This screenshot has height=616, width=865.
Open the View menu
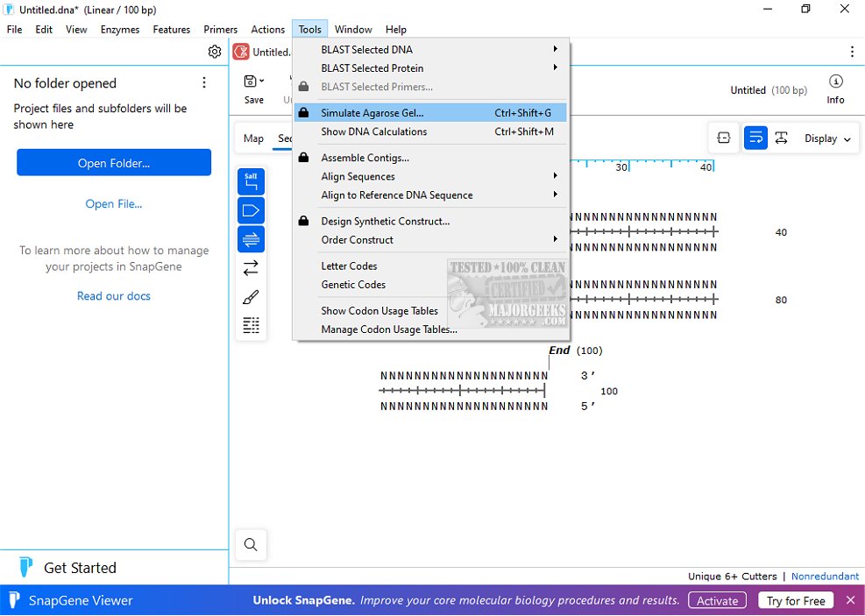coord(76,29)
